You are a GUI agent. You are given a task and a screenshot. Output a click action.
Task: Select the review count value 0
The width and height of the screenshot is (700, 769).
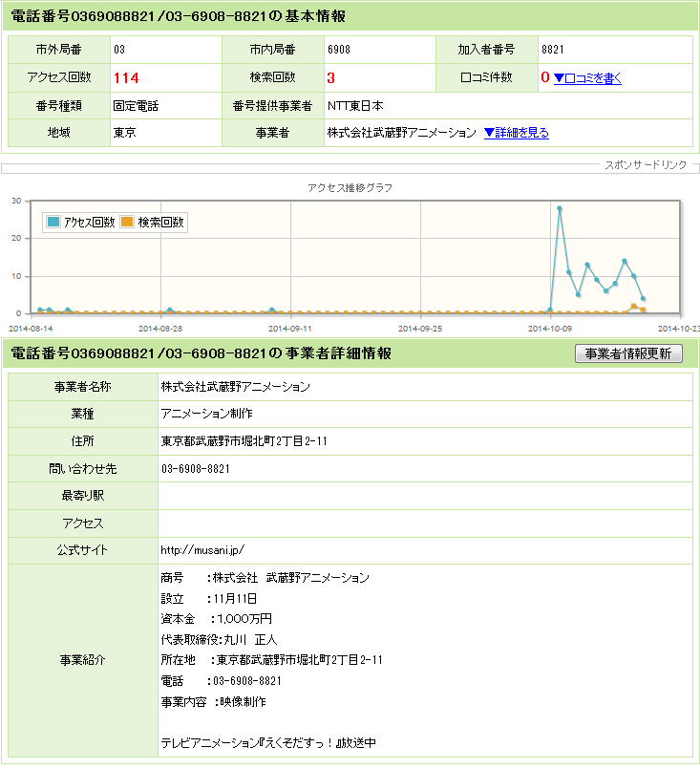544,77
